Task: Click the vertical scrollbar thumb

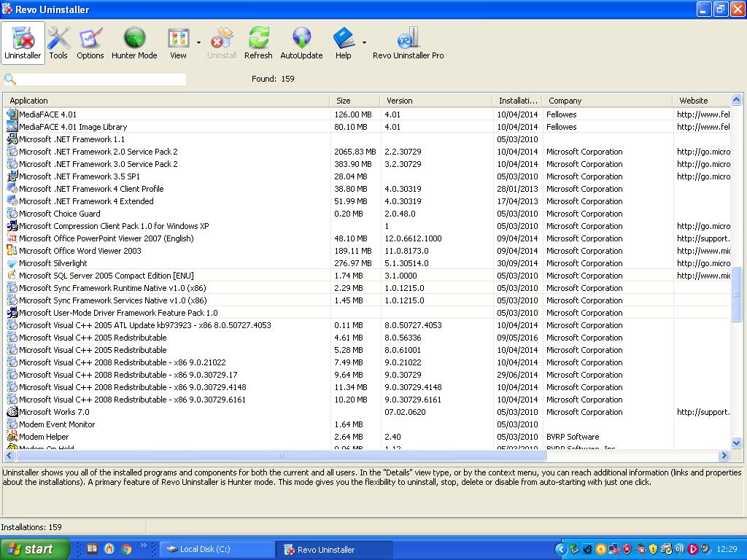Action: point(736,295)
